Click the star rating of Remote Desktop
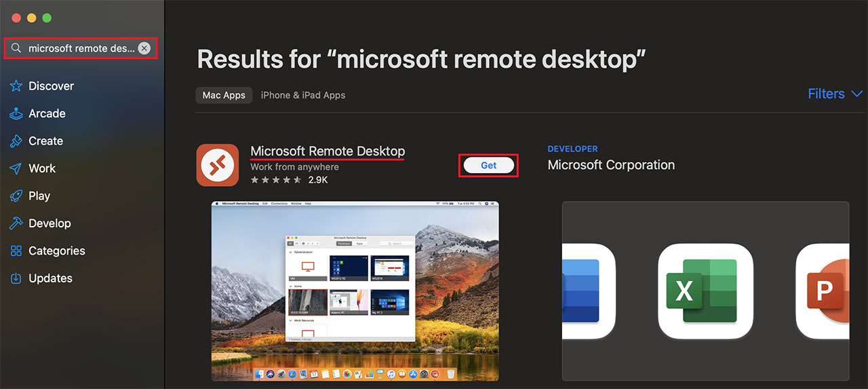Screen dimensions: 868x389 coord(276,180)
